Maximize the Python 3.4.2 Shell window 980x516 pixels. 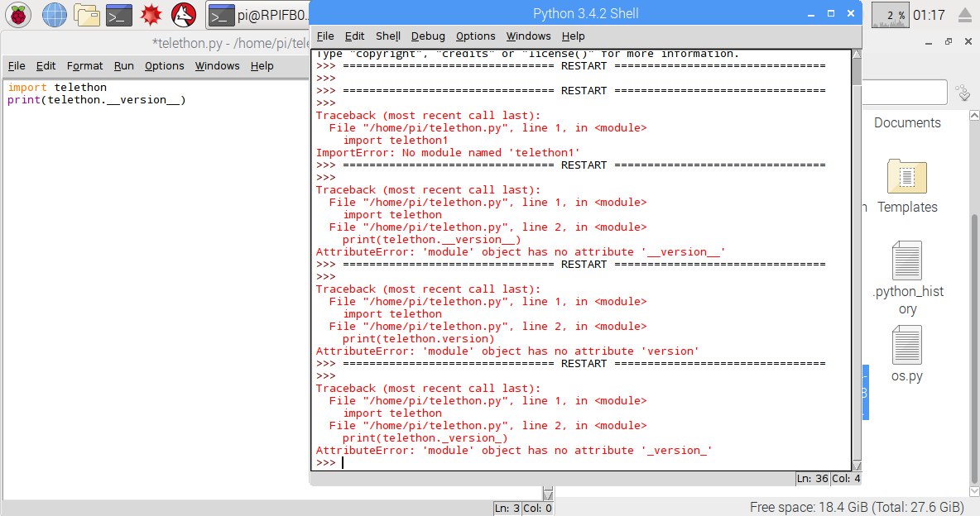831,14
